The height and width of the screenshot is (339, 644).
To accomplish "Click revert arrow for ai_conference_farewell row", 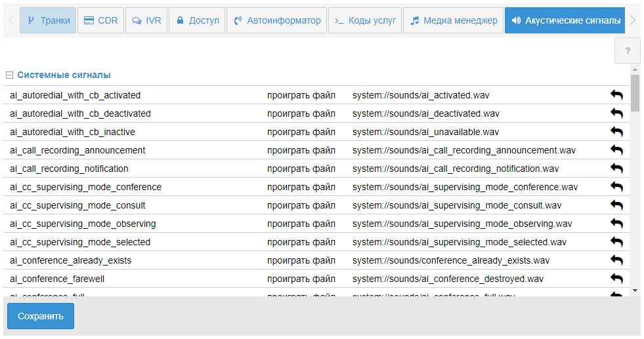I will pos(616,279).
